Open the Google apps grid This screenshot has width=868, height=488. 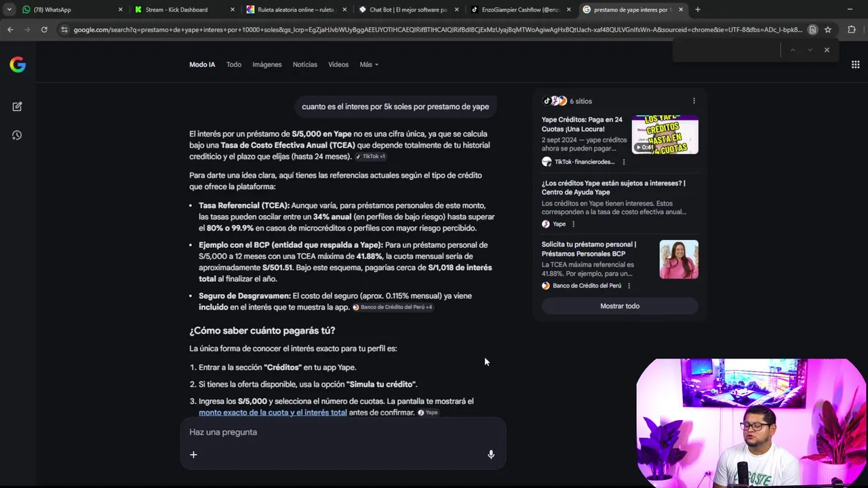(x=855, y=64)
